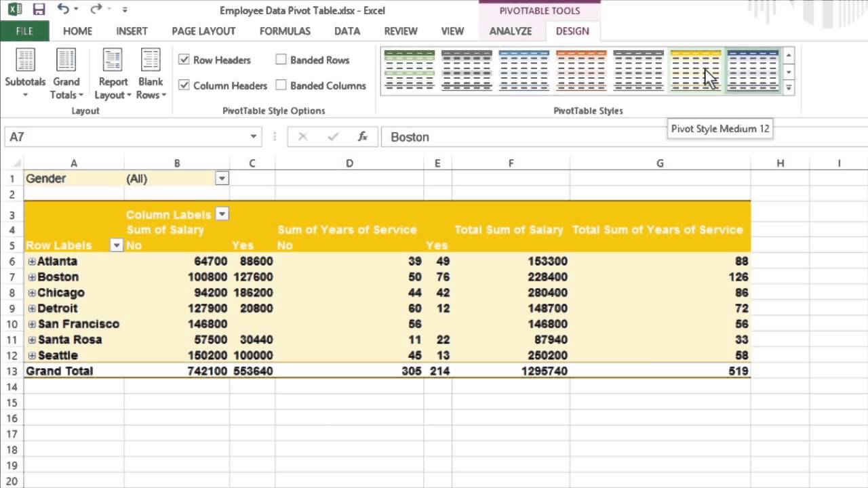Expand the Santa Rosa row group
Image resolution: width=868 pixels, height=488 pixels.
point(32,340)
